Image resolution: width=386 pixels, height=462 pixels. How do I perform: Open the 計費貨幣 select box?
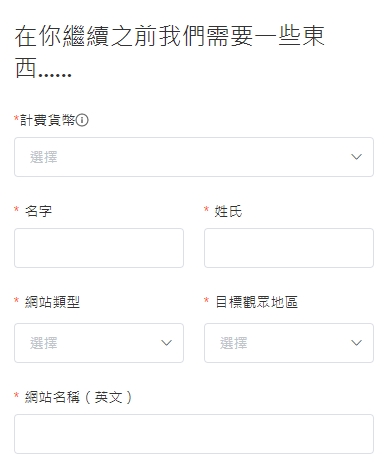(194, 157)
